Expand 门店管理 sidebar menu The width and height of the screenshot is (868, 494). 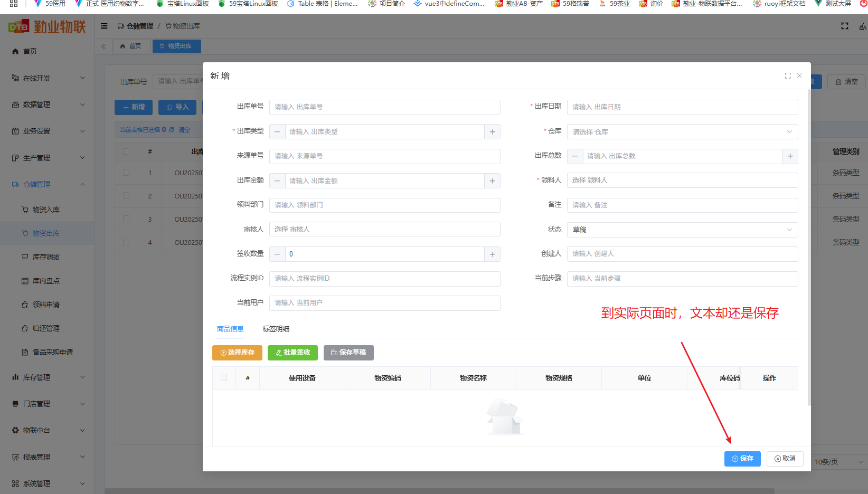click(x=47, y=404)
